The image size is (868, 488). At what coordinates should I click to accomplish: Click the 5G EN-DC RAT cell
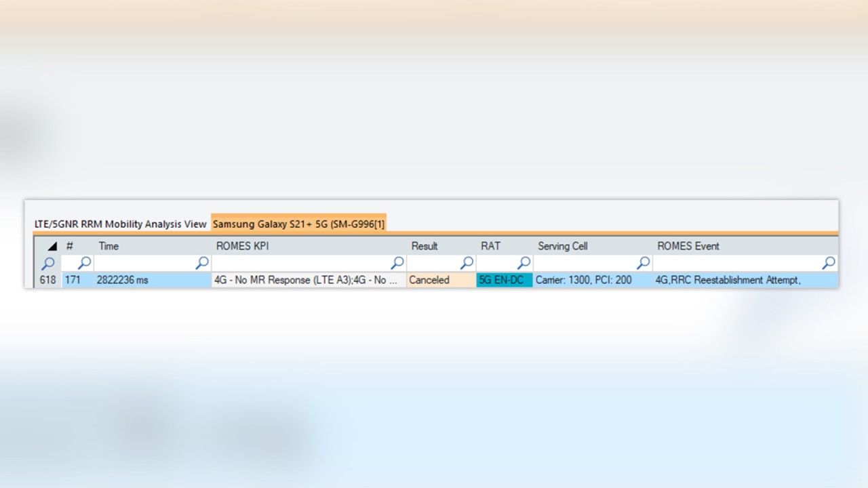pyautogui.click(x=505, y=280)
